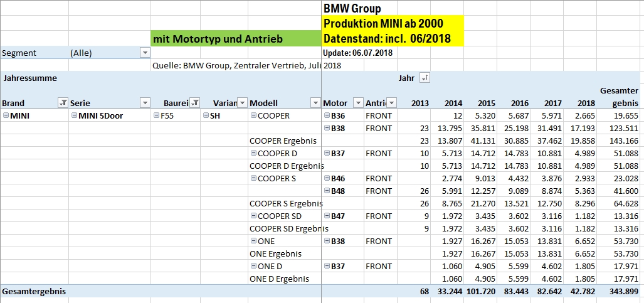
Task: Select the 'Quelle: BMW Group, Zentraler Vertrieb' cell
Action: 247,65
